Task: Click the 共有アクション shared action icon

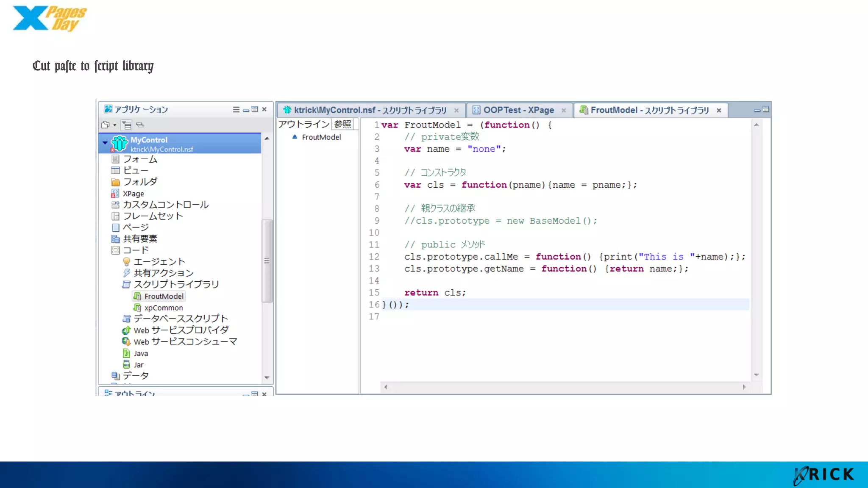Action: pos(126,273)
